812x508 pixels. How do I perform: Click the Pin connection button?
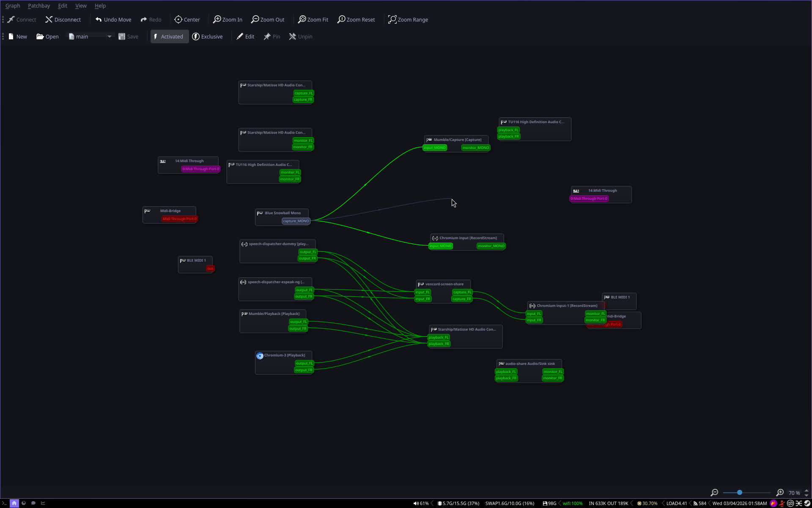[x=272, y=36]
